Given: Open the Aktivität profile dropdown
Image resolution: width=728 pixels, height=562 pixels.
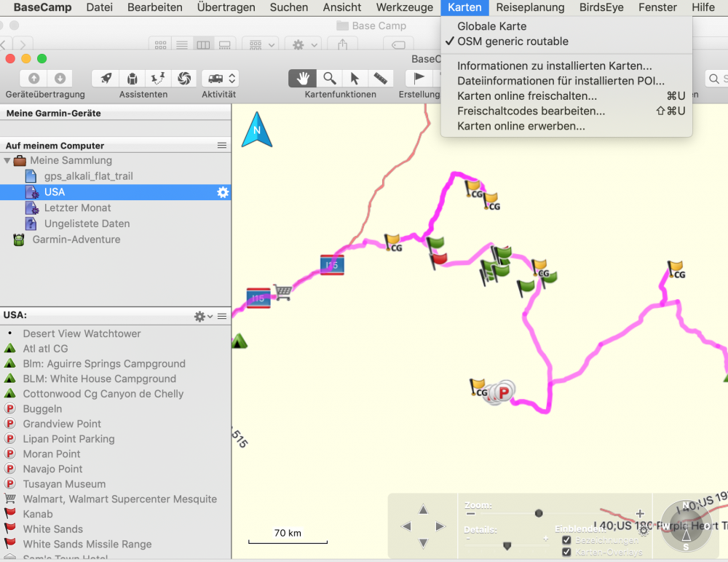Looking at the screenshot, I should point(221,78).
